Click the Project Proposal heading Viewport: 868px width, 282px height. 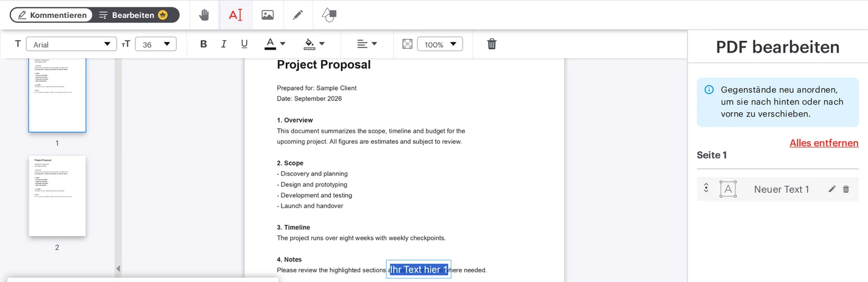coord(324,64)
